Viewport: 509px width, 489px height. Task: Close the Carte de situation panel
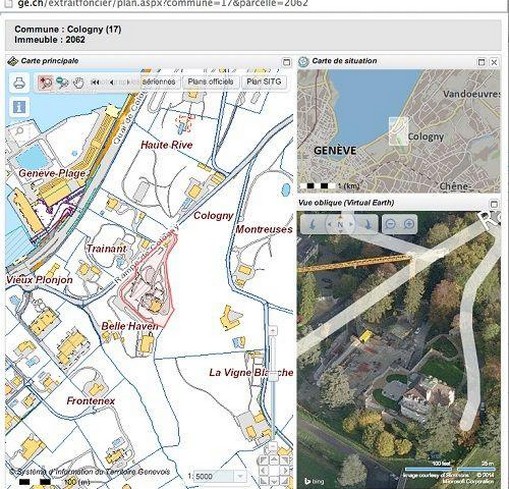494,62
